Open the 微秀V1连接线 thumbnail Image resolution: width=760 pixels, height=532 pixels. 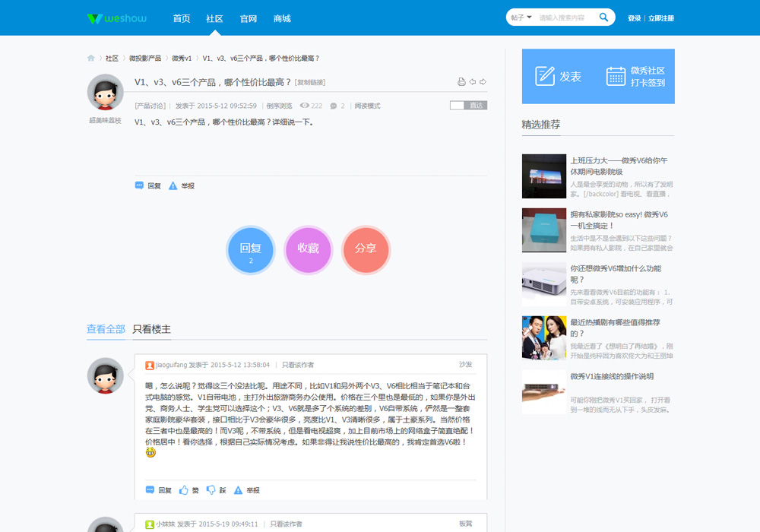[x=544, y=392]
